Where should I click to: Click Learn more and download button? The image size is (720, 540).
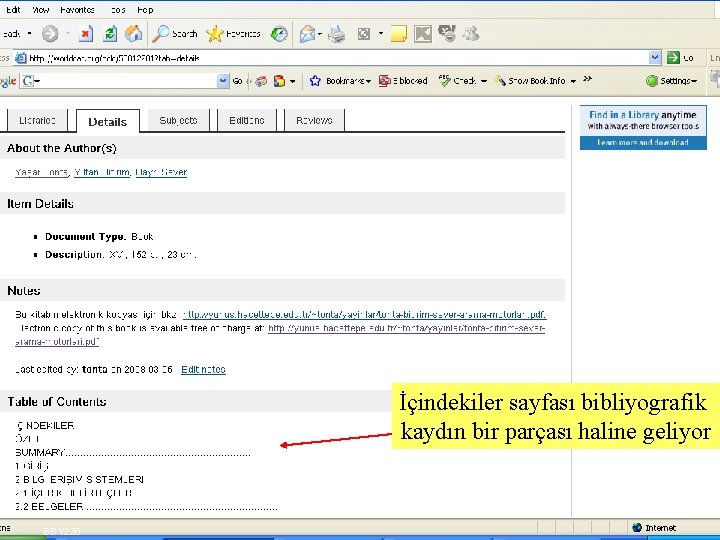(x=643, y=143)
